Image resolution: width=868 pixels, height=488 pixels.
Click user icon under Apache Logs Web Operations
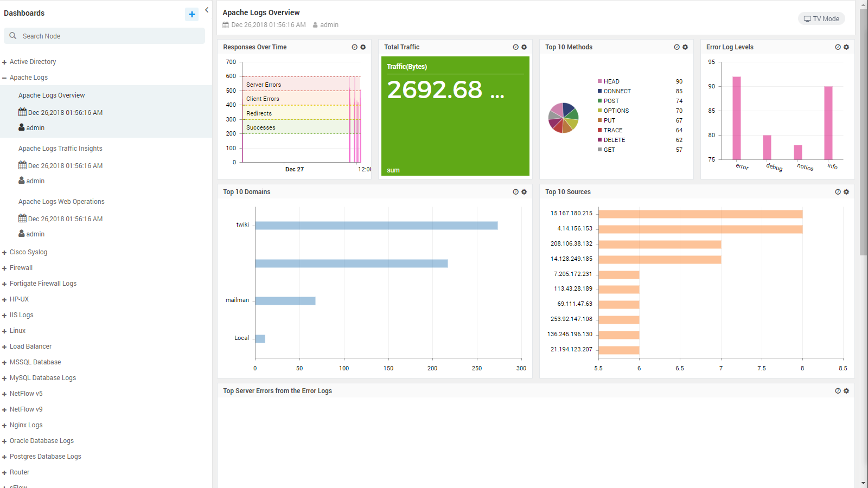[x=22, y=233]
